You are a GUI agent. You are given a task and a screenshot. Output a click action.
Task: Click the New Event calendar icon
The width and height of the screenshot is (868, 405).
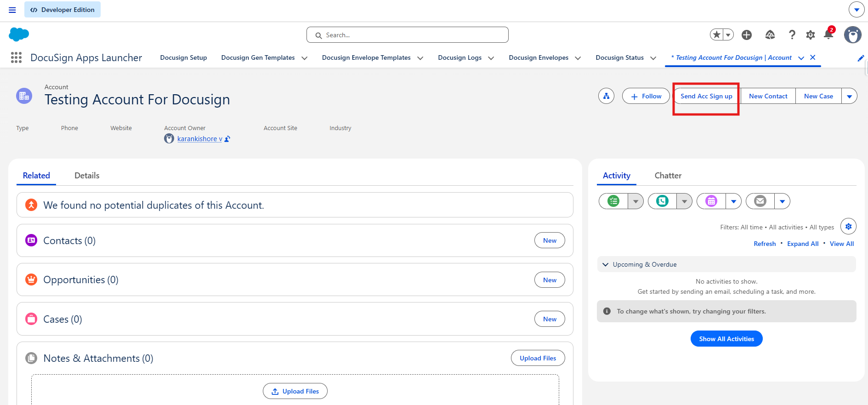(x=711, y=201)
